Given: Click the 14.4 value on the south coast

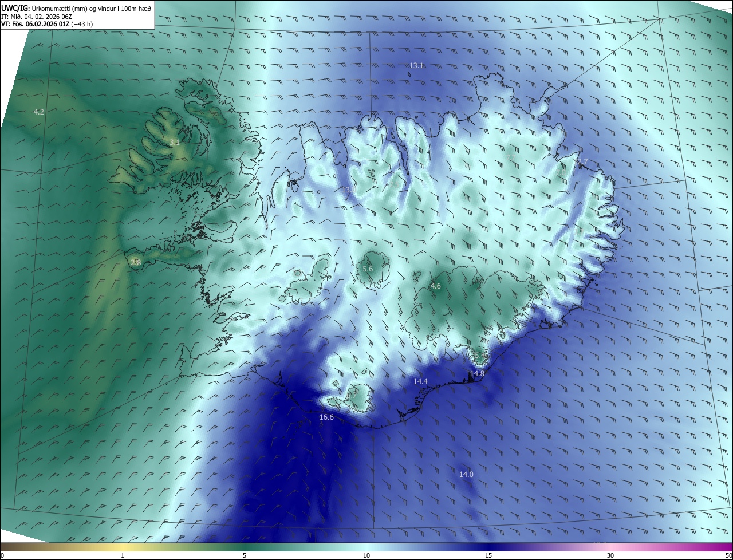Looking at the screenshot, I should click(420, 382).
